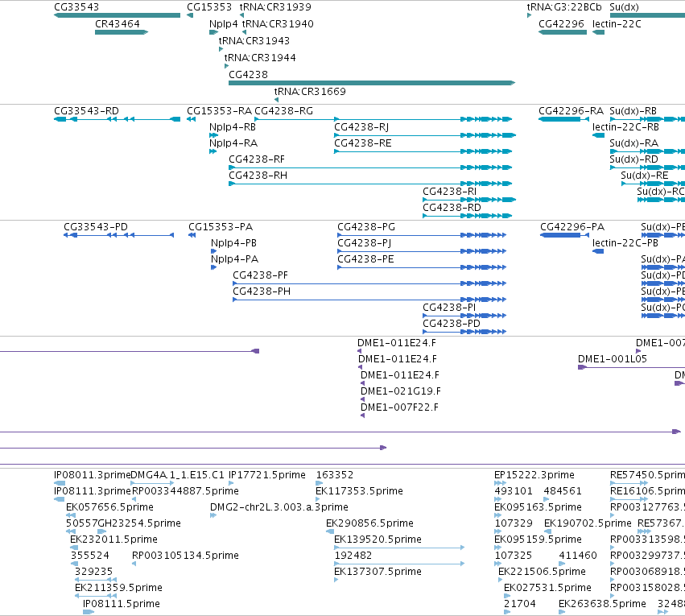Select transcript CG33543-RD

pos(117,119)
